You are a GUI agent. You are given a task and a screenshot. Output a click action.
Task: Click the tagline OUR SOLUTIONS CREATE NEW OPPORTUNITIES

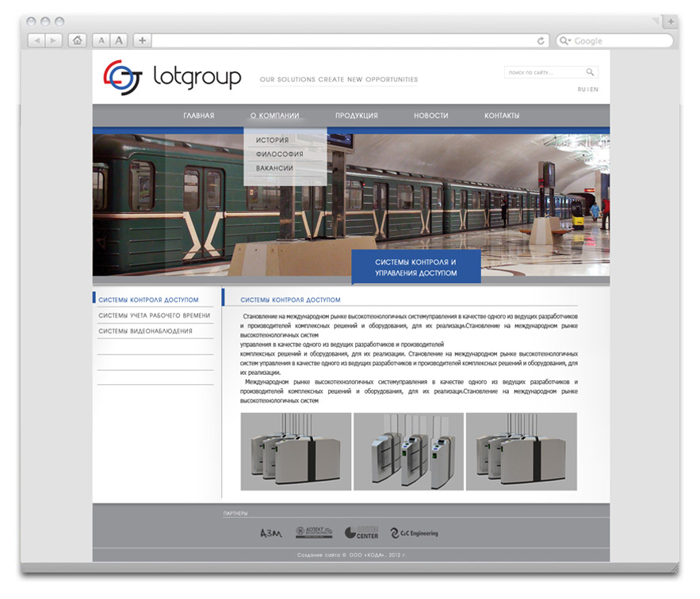[339, 79]
